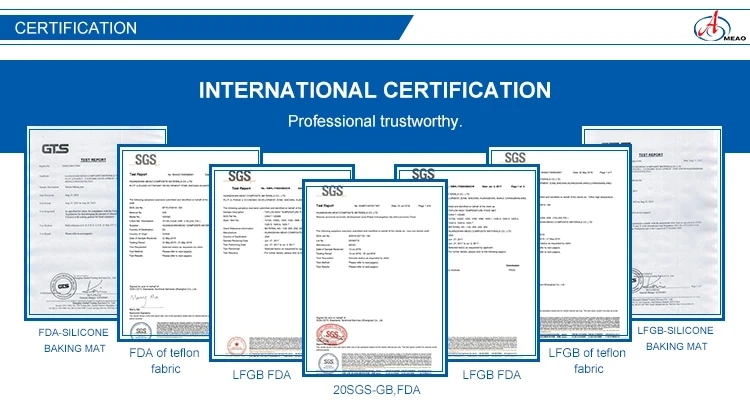Open the center 20SGS-GB,FDA certificate
The height and width of the screenshot is (420, 750).
click(375, 278)
